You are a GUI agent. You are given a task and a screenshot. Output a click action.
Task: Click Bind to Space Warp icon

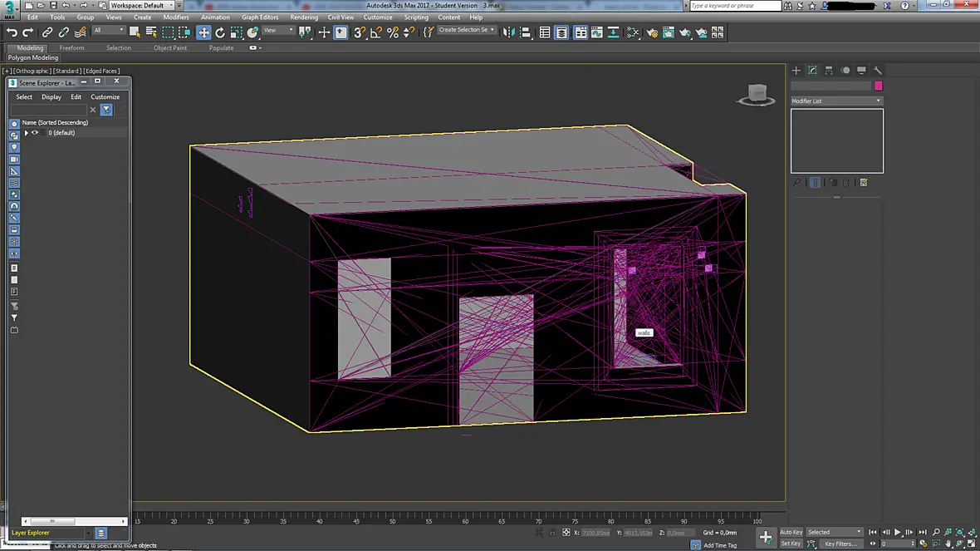(80, 32)
